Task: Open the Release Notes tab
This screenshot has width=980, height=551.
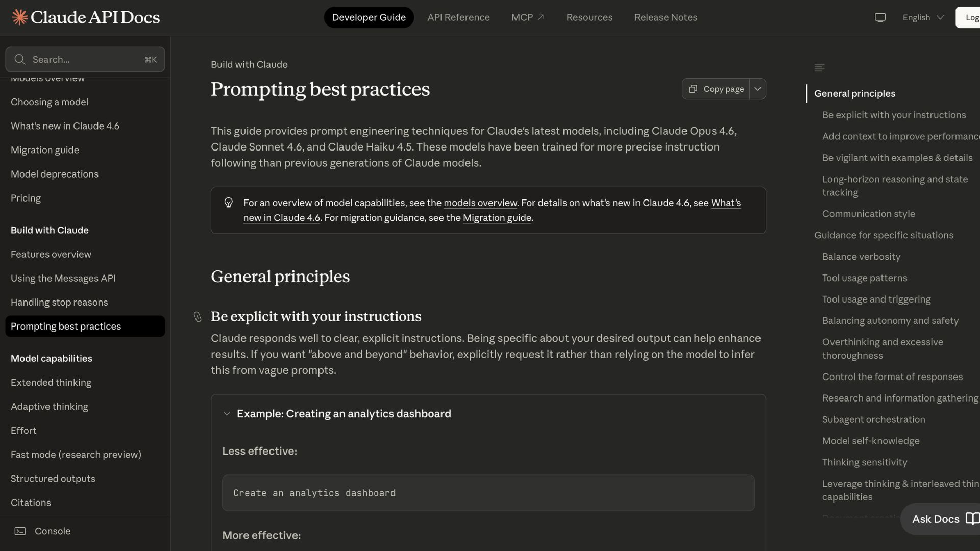Action: coord(666,18)
